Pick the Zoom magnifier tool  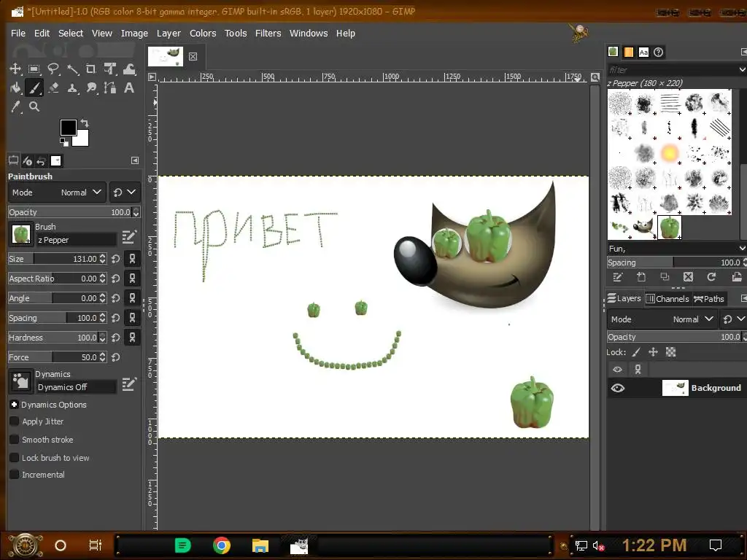coord(34,107)
